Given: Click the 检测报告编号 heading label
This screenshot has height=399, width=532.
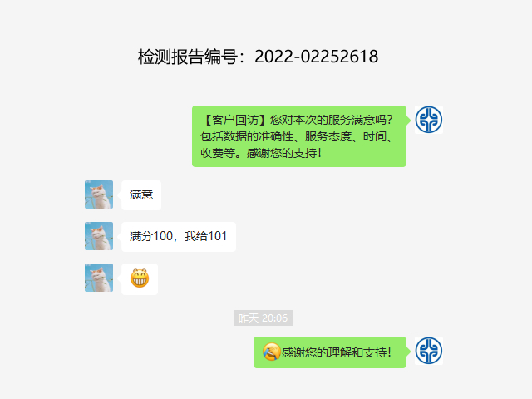Looking at the screenshot, I should (x=188, y=57).
